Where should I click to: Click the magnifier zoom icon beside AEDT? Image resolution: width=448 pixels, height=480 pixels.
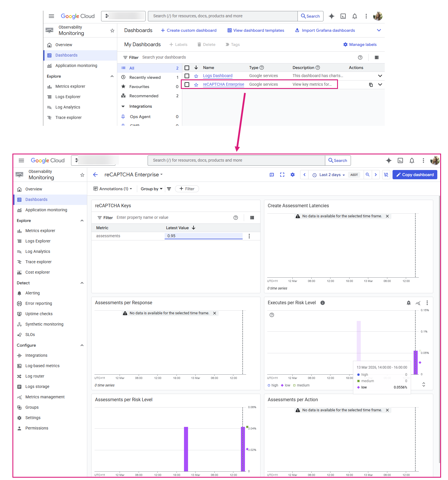pos(368,175)
